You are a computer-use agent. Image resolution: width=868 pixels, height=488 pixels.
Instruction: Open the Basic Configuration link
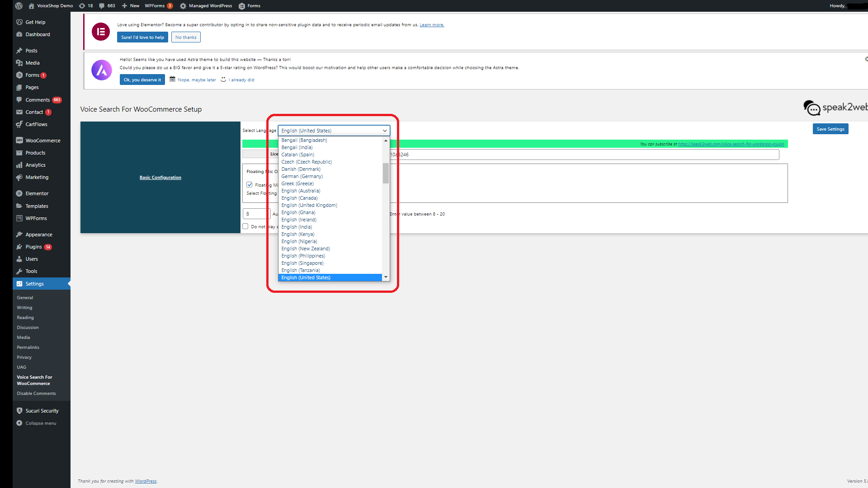pyautogui.click(x=160, y=178)
